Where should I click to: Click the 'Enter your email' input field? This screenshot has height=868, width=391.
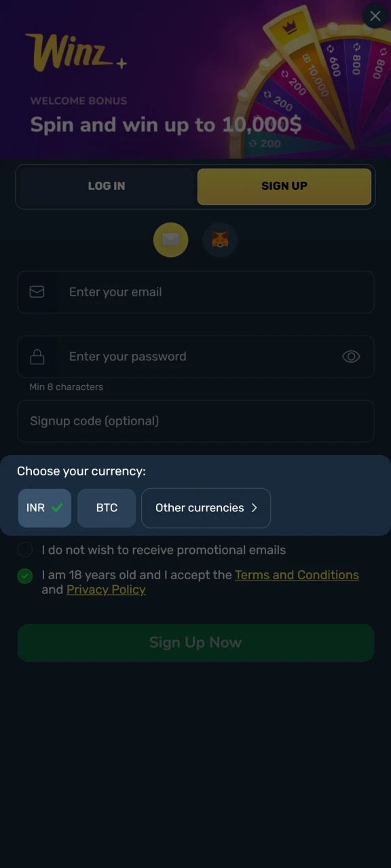195,292
